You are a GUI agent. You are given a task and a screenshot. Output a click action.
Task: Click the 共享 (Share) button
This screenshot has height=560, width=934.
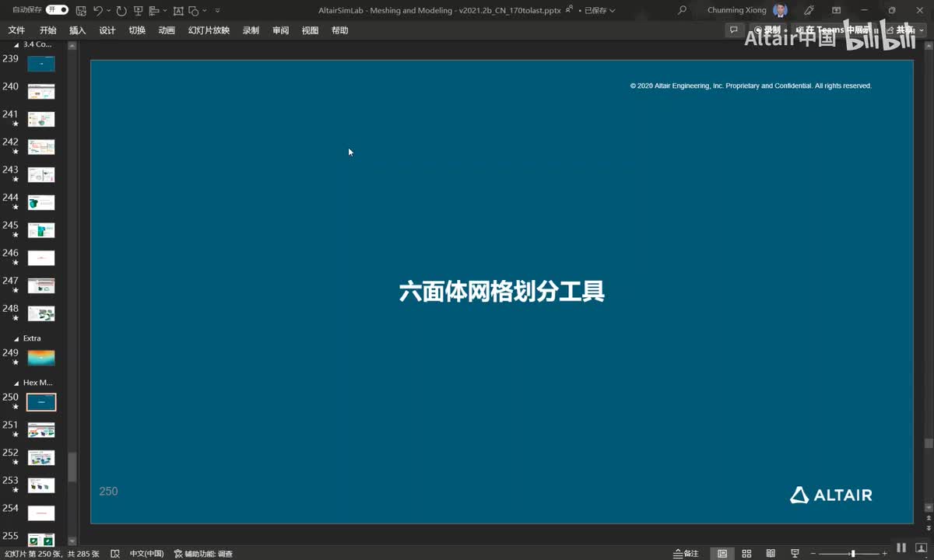pos(905,30)
